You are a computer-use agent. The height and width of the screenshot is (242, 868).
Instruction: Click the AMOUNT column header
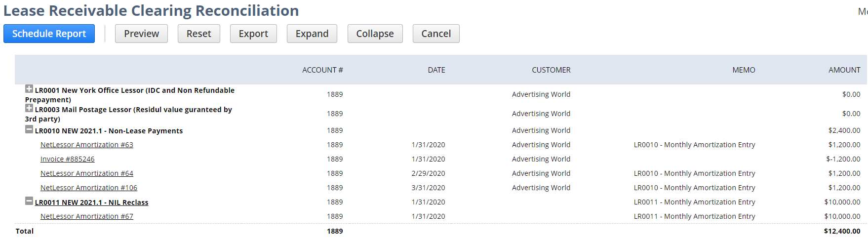coord(844,70)
